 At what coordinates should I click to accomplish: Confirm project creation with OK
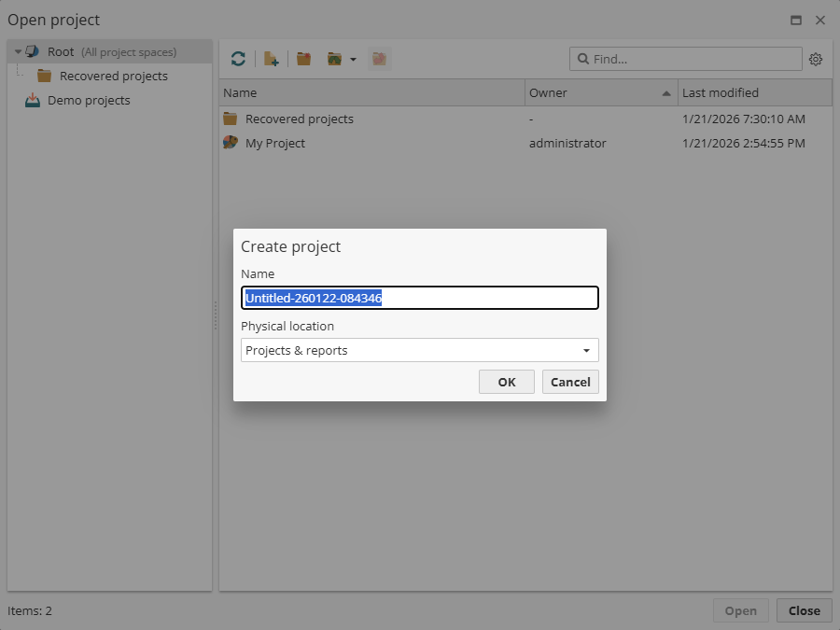[506, 381]
